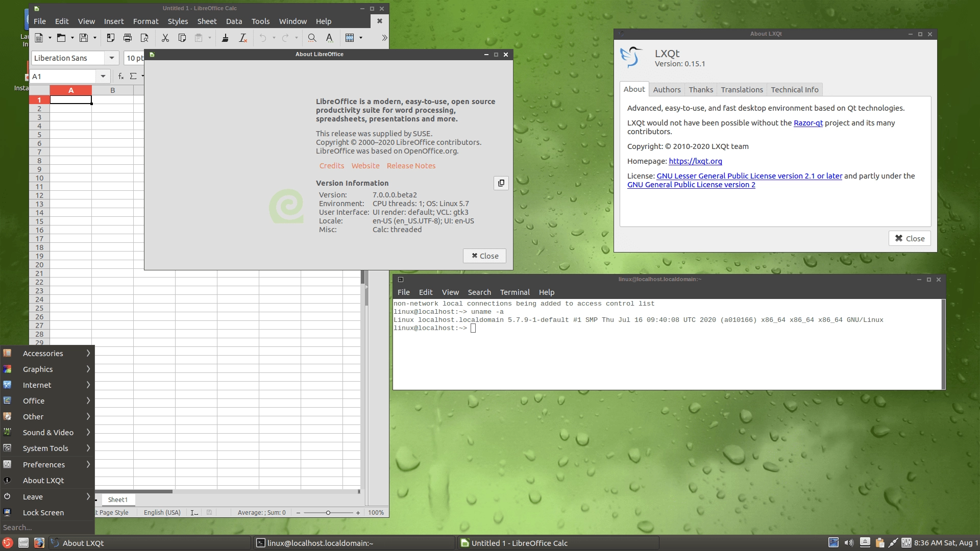Click the zoom in plus button
Image resolution: width=980 pixels, height=551 pixels.
[x=358, y=513]
